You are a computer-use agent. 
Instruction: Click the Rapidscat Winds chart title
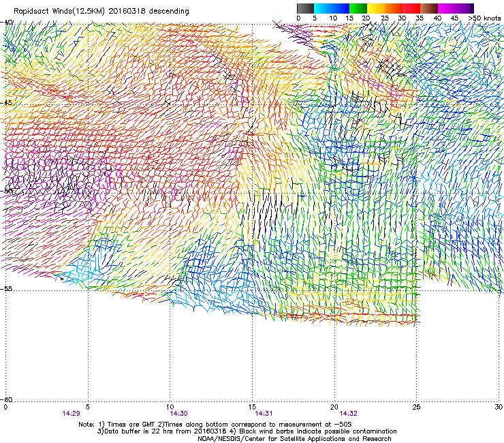tap(101, 11)
